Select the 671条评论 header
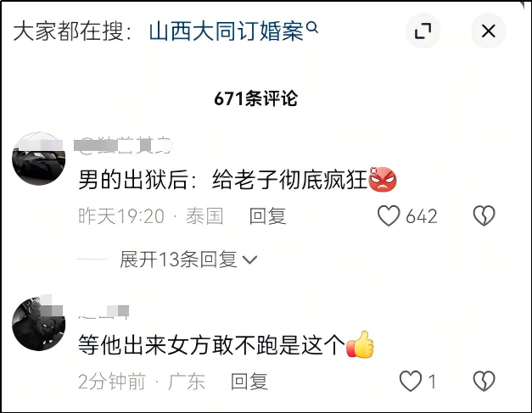 coord(256,98)
